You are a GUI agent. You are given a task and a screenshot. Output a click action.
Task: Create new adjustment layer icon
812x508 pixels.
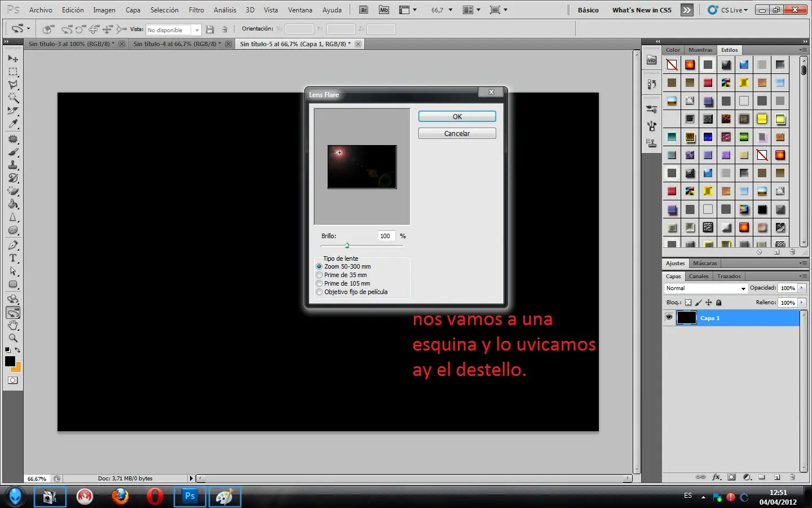pyautogui.click(x=747, y=477)
